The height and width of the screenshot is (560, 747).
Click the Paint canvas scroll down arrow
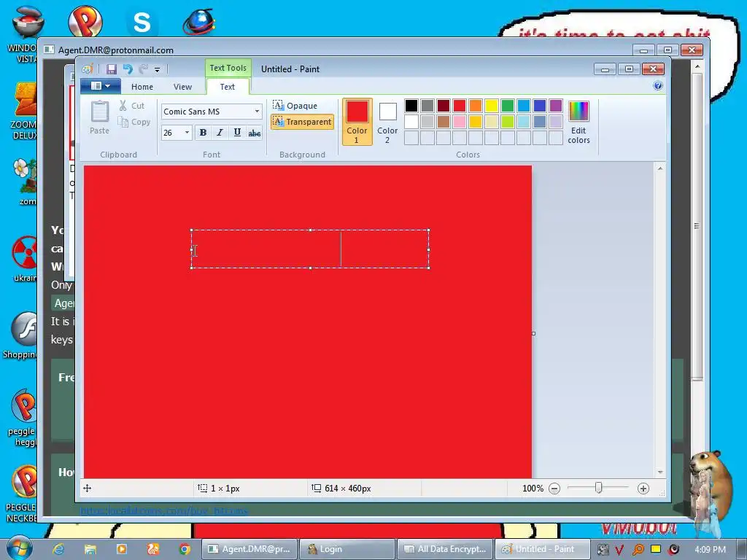659,472
